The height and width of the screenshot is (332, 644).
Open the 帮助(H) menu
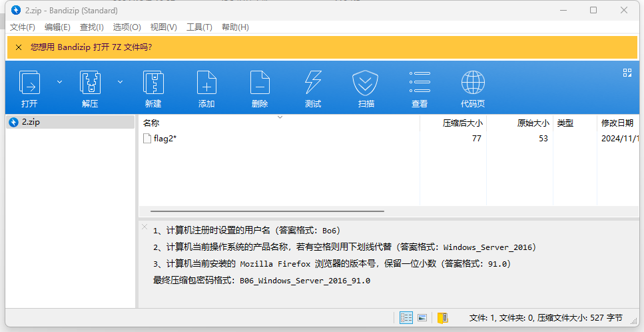click(x=235, y=27)
